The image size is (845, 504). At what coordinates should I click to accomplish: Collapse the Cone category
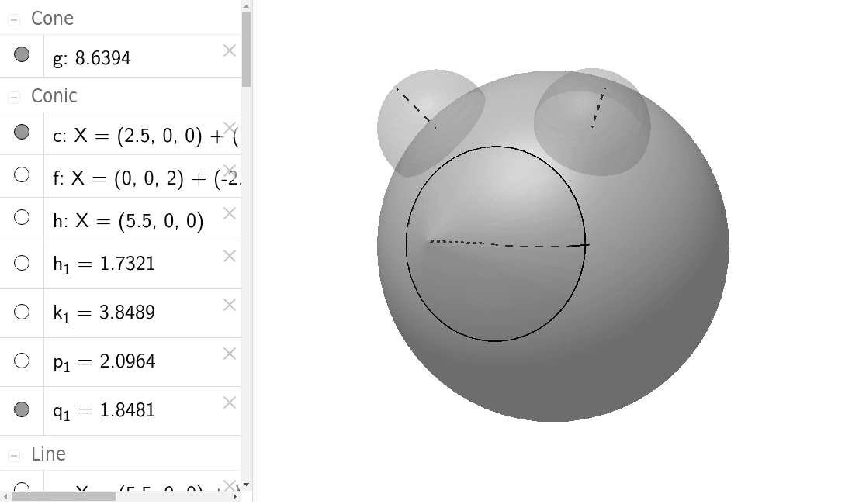(14, 20)
